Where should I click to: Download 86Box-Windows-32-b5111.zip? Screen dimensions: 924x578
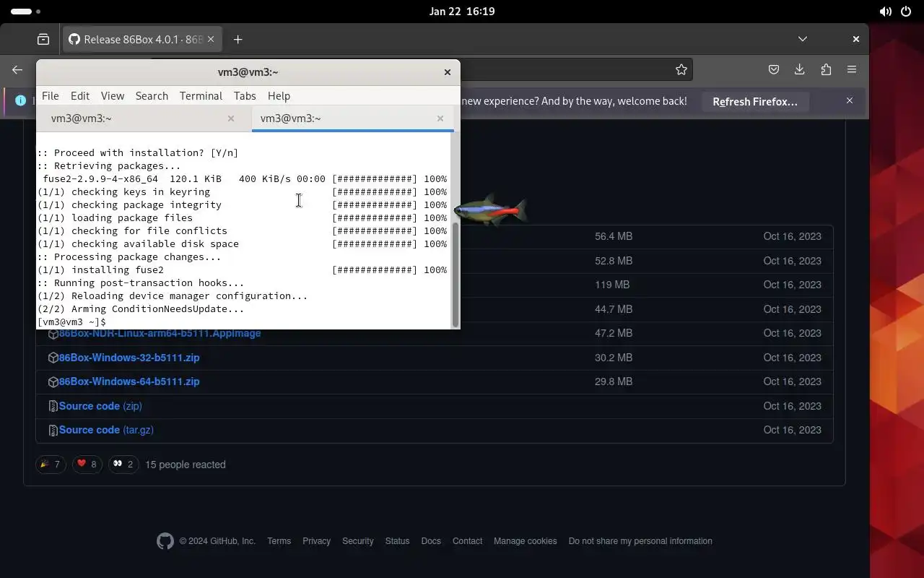point(129,358)
